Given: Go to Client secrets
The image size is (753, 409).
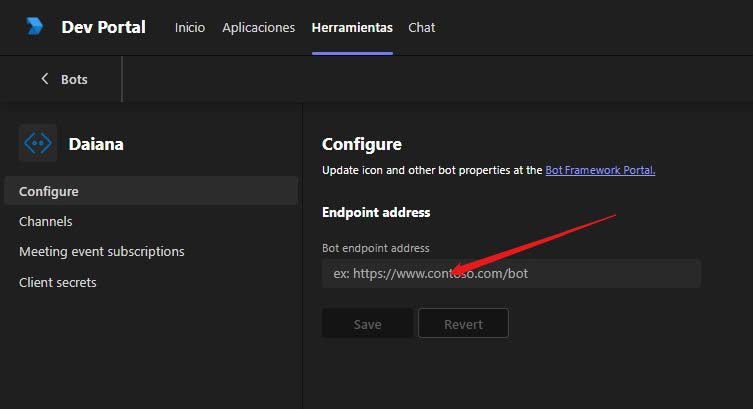Looking at the screenshot, I should click(x=58, y=282).
